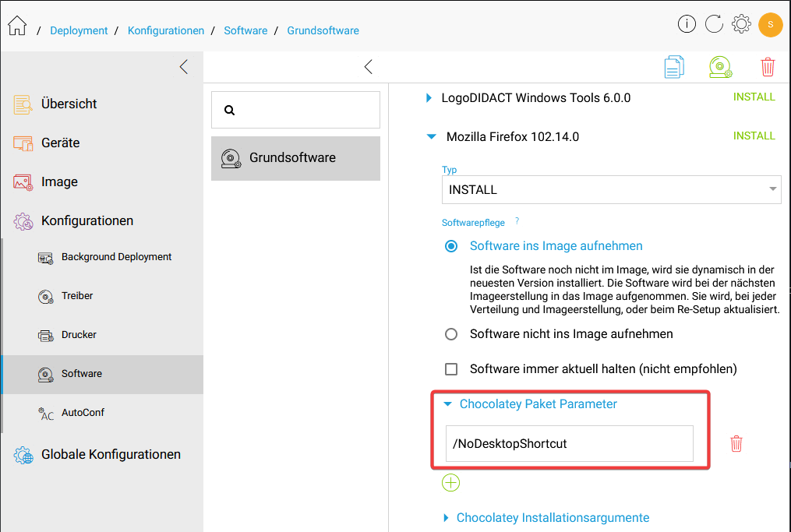Click the Übersicht sidebar icon
The height and width of the screenshot is (532, 791).
[x=23, y=104]
